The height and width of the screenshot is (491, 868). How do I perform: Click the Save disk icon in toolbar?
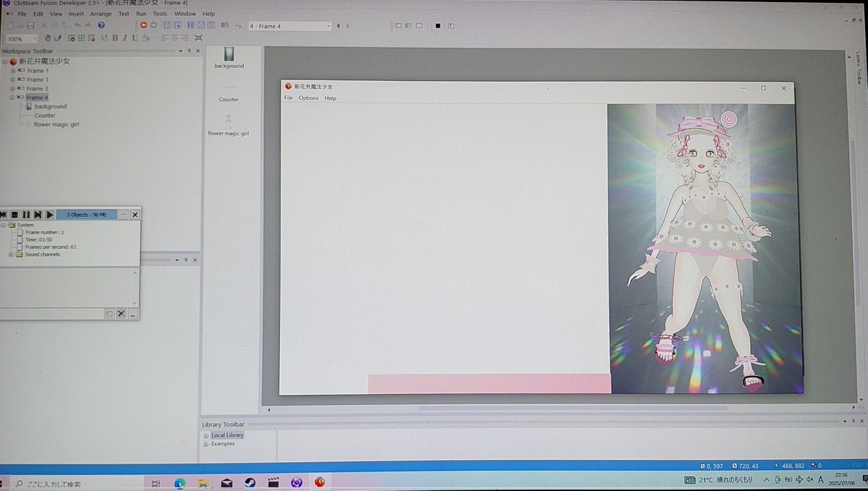(30, 25)
